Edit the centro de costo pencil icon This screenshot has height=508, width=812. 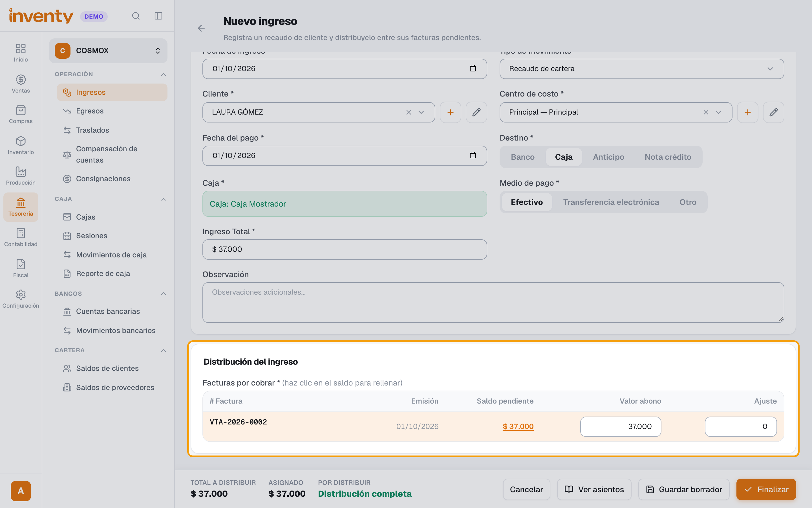773,112
